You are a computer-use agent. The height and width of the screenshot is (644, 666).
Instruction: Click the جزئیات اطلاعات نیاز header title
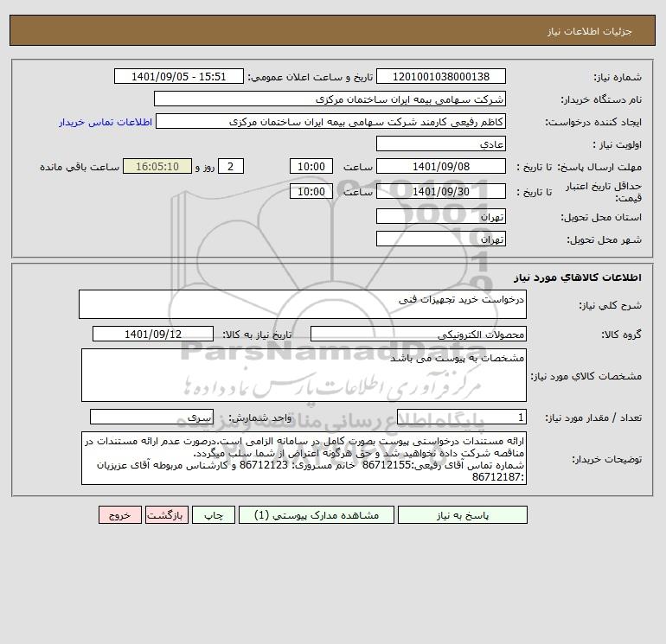coord(590,31)
